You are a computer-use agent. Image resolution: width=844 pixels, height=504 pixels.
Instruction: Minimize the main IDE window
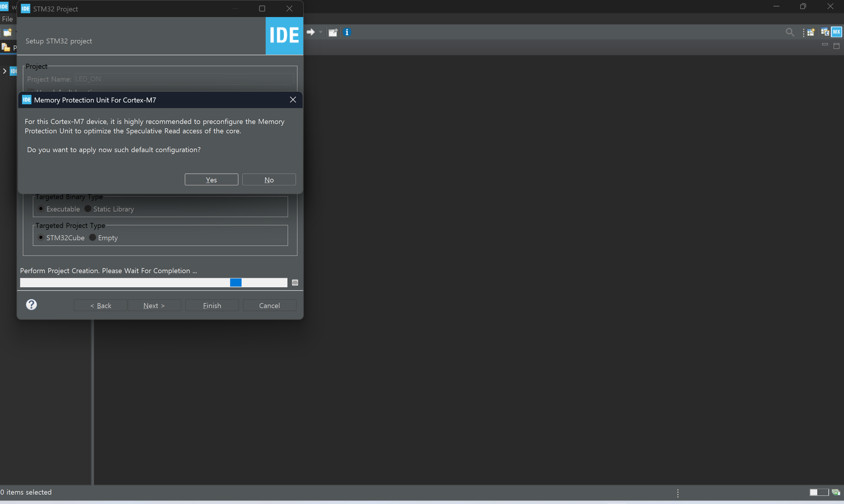click(x=776, y=6)
